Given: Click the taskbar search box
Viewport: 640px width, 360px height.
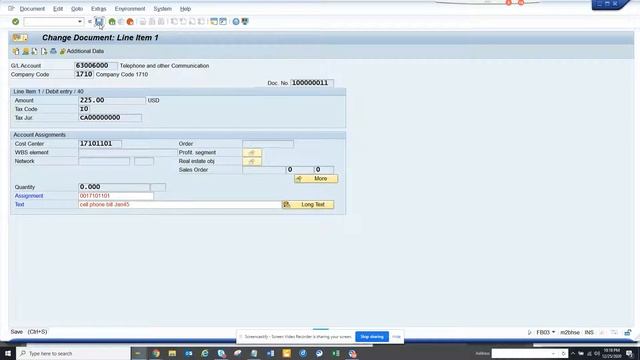Looking at the screenshot, I should (73, 353).
